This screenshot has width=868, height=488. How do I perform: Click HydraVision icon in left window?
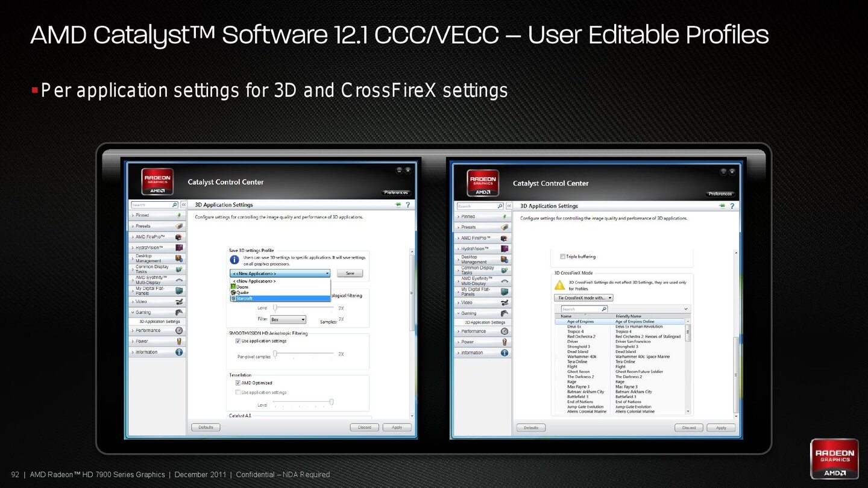click(178, 248)
